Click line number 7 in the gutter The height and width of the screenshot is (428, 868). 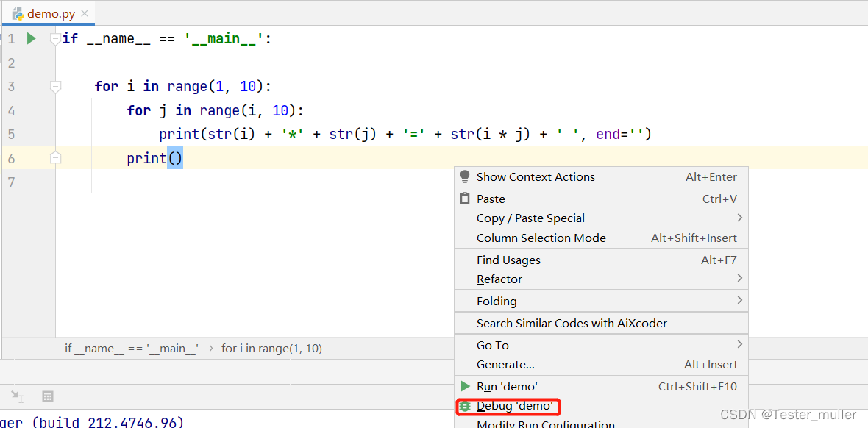11,182
